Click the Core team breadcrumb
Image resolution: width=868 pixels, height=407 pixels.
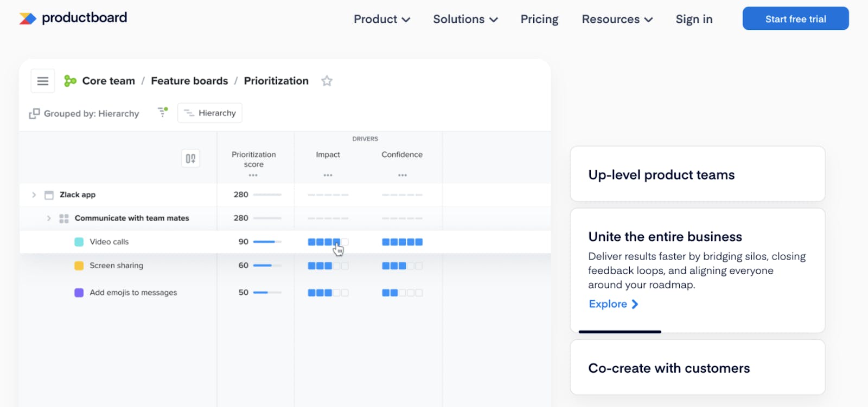point(108,81)
